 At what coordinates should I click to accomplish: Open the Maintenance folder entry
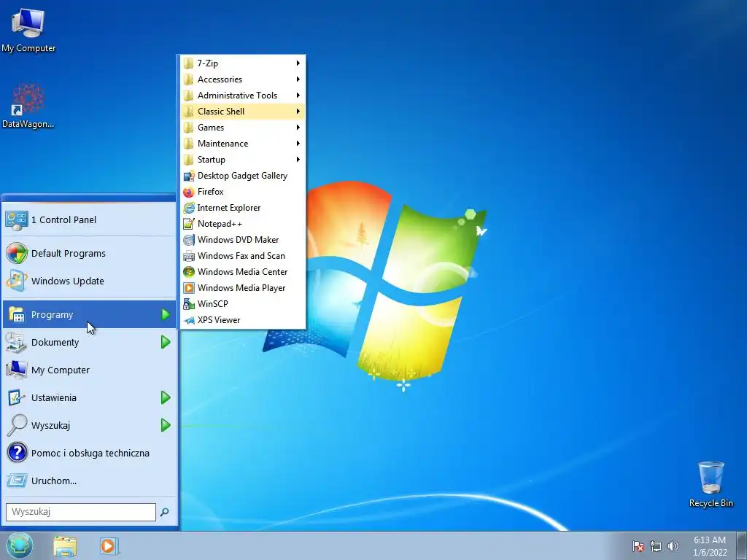click(242, 144)
